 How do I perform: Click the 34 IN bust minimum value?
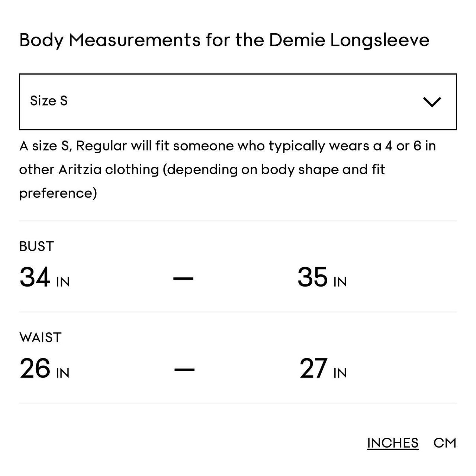45,277
